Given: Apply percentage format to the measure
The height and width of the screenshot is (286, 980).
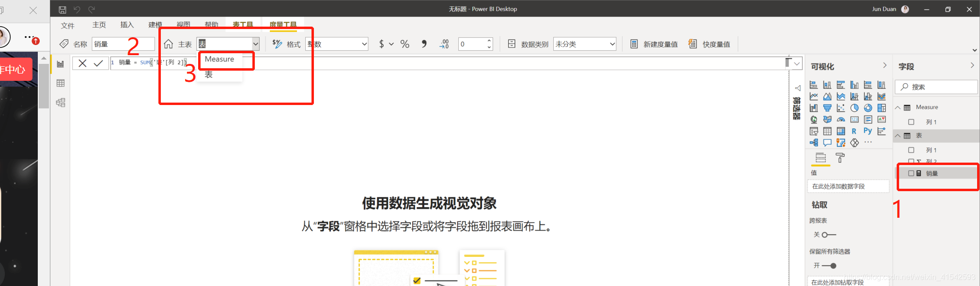Looking at the screenshot, I should click(x=405, y=44).
